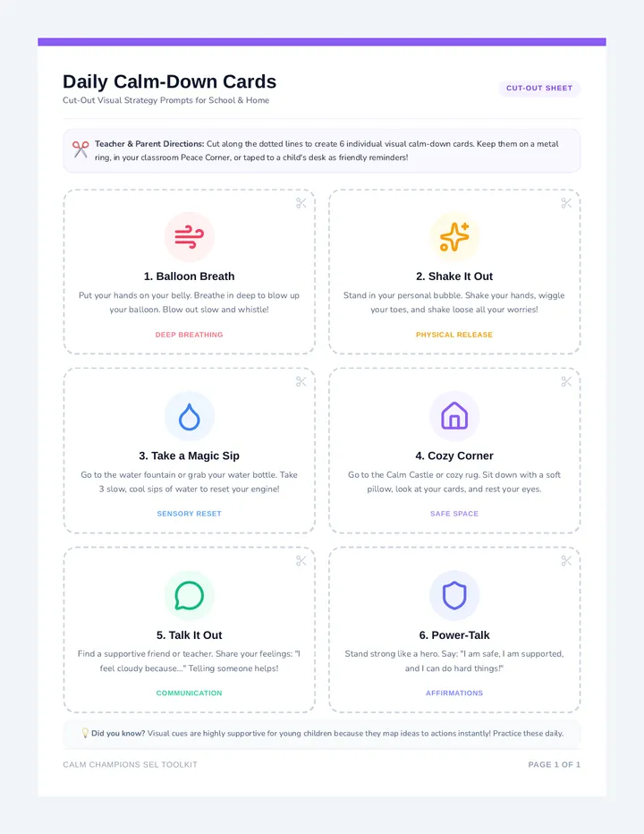Select the SENSORY RESET label
The image size is (644, 834).
click(190, 514)
